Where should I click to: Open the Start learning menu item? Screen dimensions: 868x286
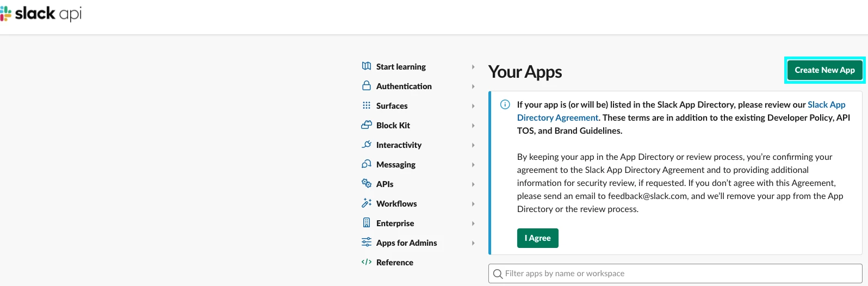[401, 66]
